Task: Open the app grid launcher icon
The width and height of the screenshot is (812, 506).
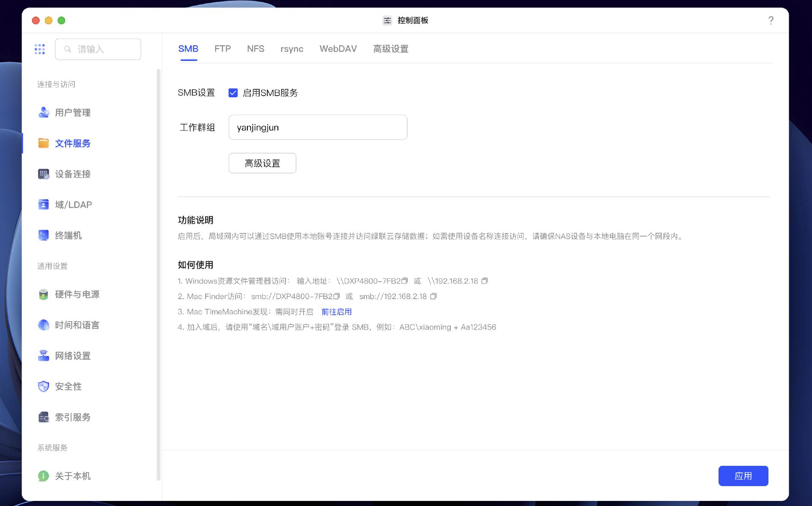Action: click(40, 49)
